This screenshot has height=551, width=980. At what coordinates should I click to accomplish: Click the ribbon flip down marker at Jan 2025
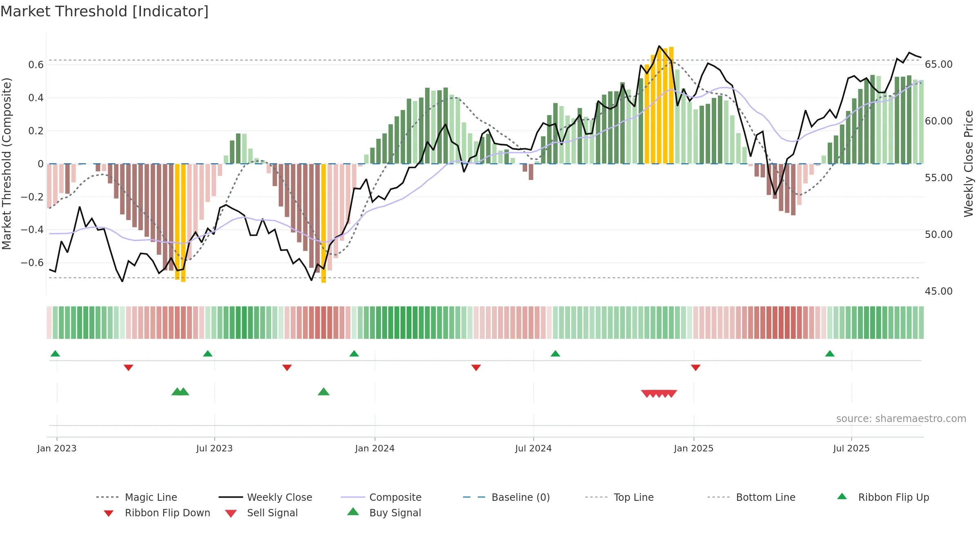[x=696, y=368]
